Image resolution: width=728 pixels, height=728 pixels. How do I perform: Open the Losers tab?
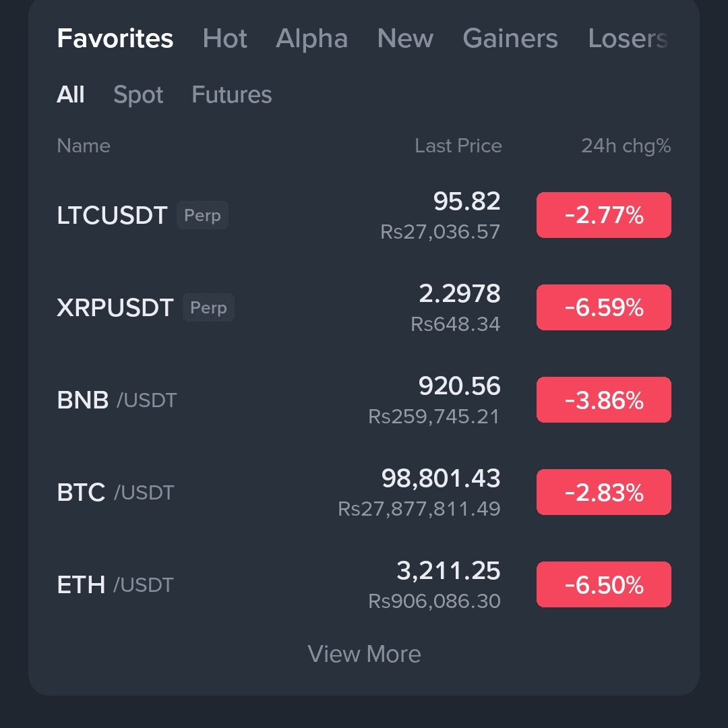627,38
